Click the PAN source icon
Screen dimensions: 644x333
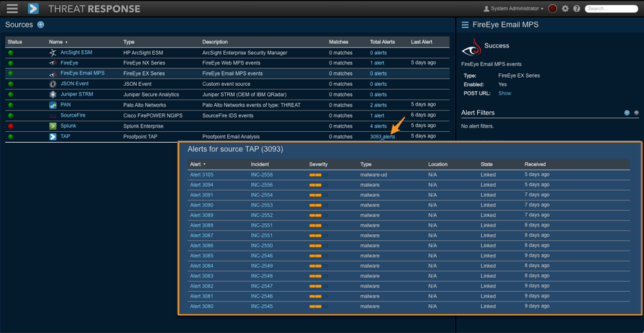tap(53, 105)
